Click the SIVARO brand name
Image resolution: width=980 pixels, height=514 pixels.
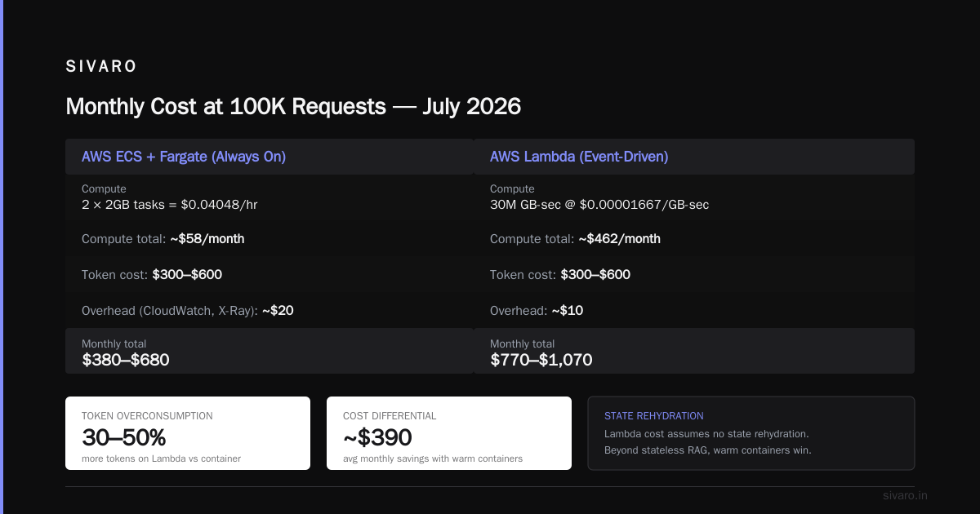[x=101, y=67]
